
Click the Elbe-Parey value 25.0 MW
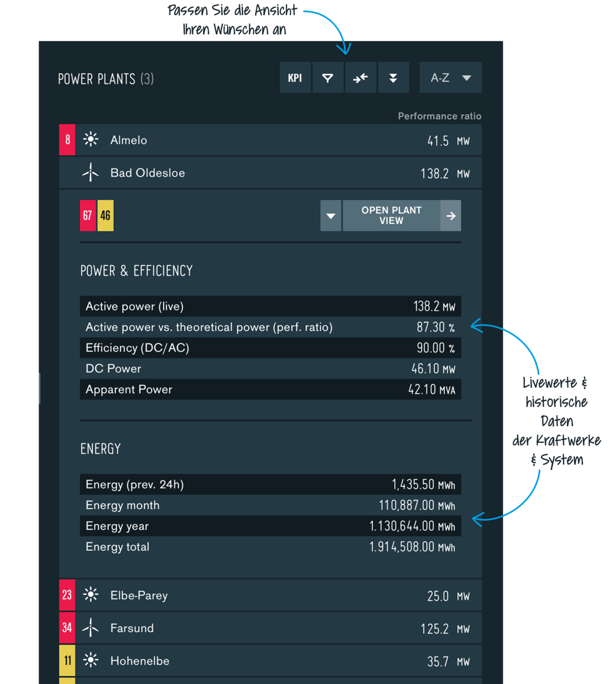tap(448, 596)
